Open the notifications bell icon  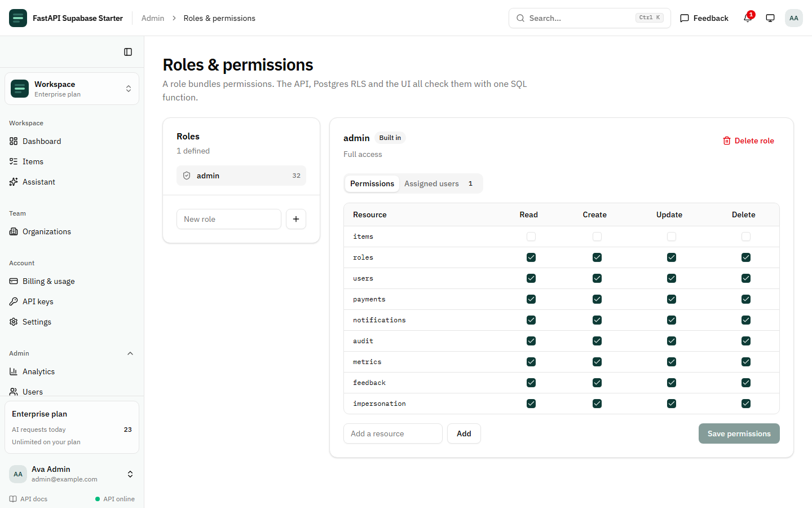[x=748, y=18]
